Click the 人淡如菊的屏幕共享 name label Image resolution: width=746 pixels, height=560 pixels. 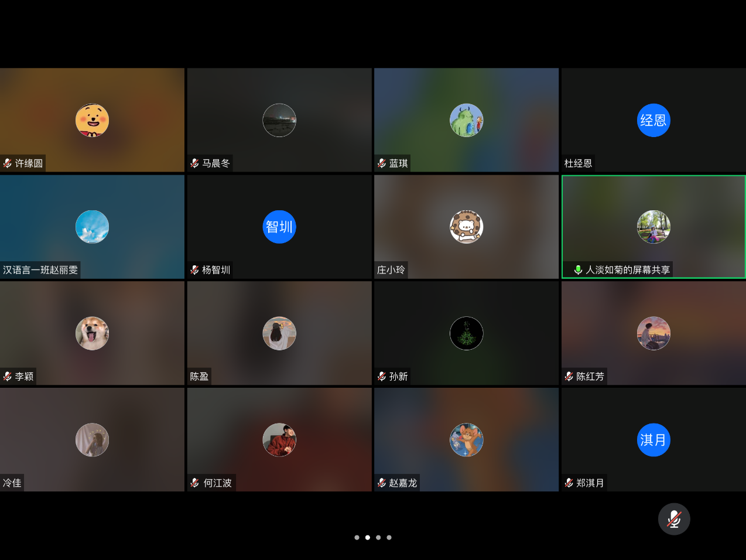(627, 270)
